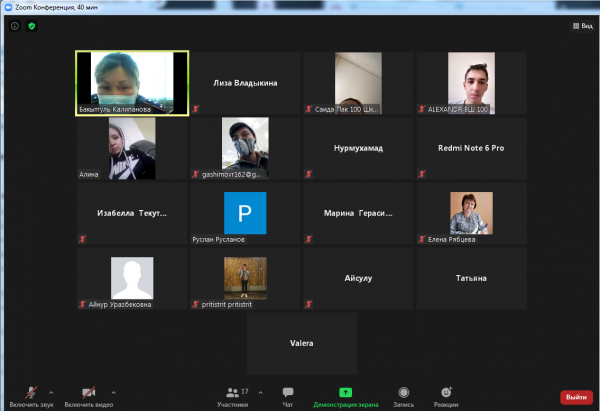Open the Вид view layout menu

[581, 26]
